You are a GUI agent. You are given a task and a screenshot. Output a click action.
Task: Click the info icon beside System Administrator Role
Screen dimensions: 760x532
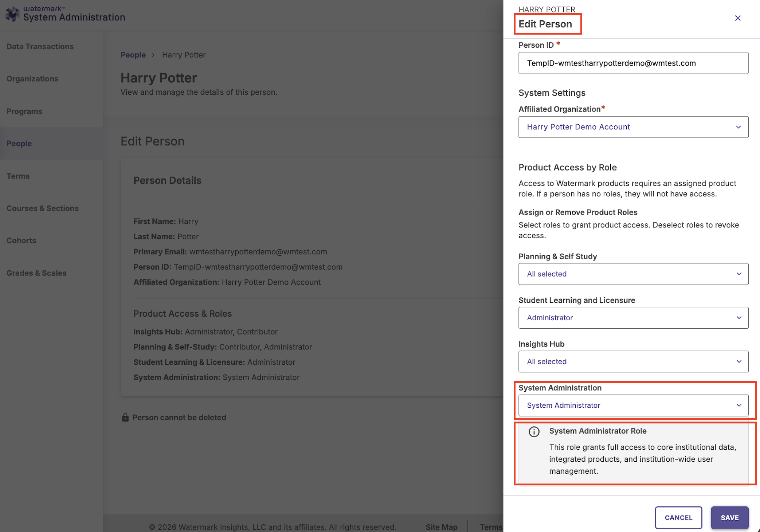(x=534, y=432)
